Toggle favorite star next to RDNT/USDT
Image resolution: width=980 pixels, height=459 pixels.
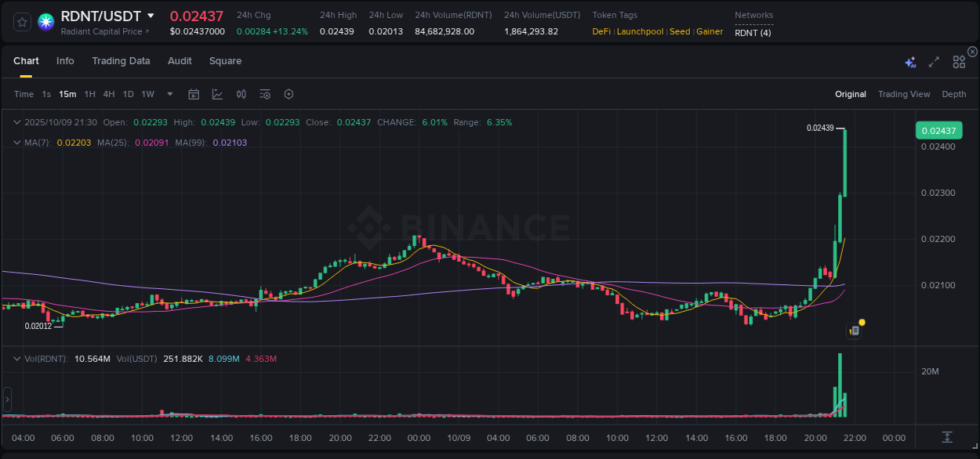22,22
